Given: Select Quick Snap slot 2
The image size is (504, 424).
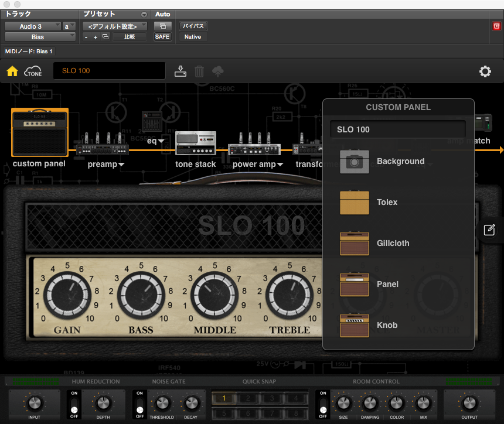Looking at the screenshot, I should (248, 399).
